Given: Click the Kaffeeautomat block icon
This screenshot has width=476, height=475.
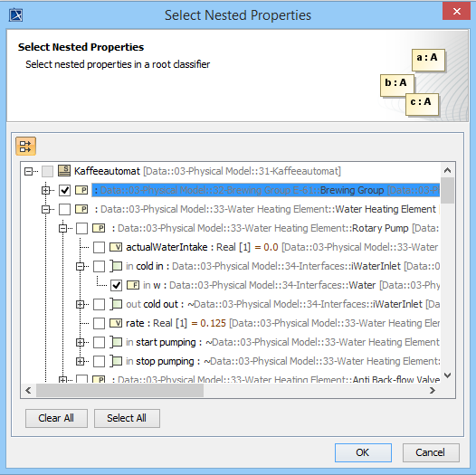Looking at the screenshot, I should point(64,171).
